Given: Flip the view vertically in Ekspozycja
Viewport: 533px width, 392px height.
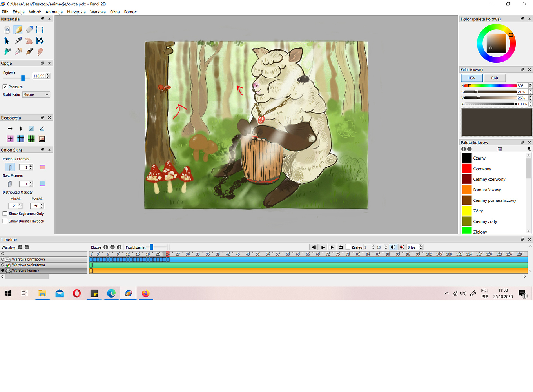Looking at the screenshot, I should 21,129.
